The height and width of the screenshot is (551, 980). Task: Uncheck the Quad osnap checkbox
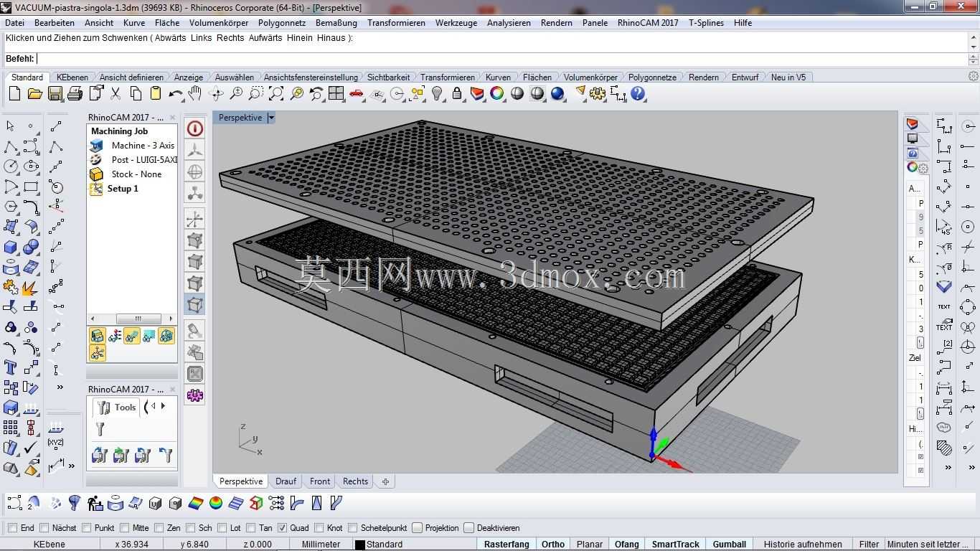282,527
